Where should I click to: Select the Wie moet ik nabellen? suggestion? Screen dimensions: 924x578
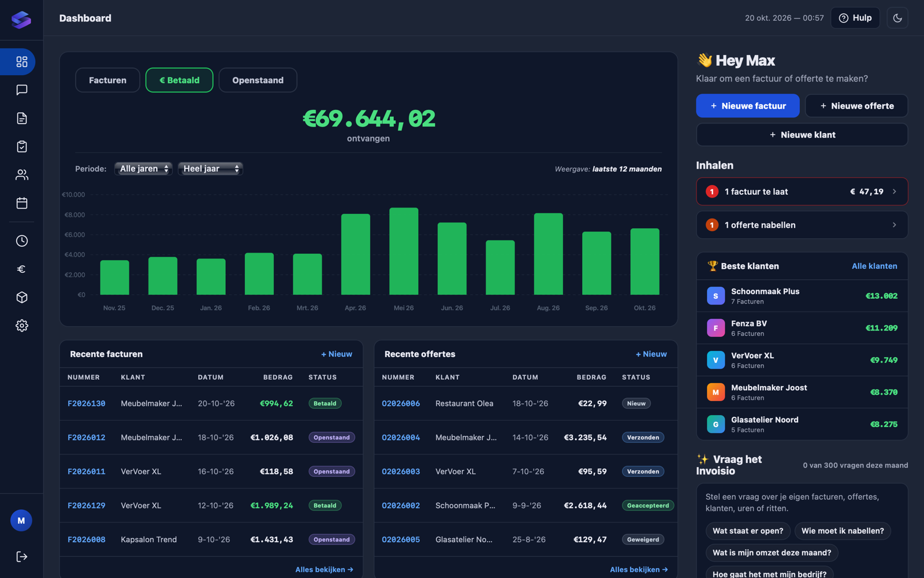click(x=843, y=531)
